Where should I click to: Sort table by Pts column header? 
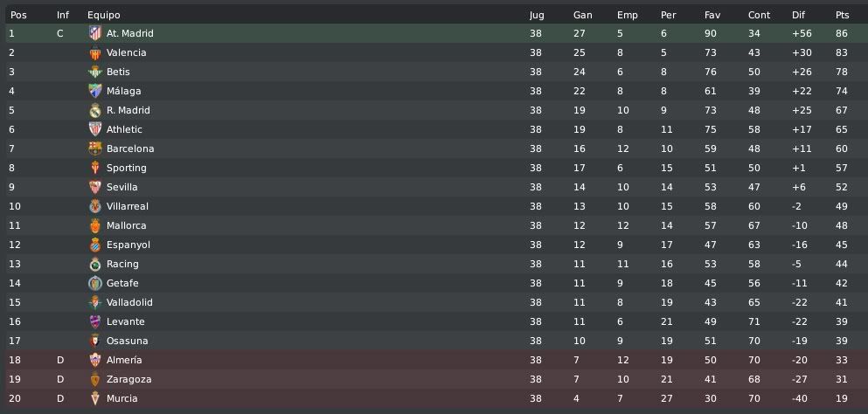pos(842,15)
